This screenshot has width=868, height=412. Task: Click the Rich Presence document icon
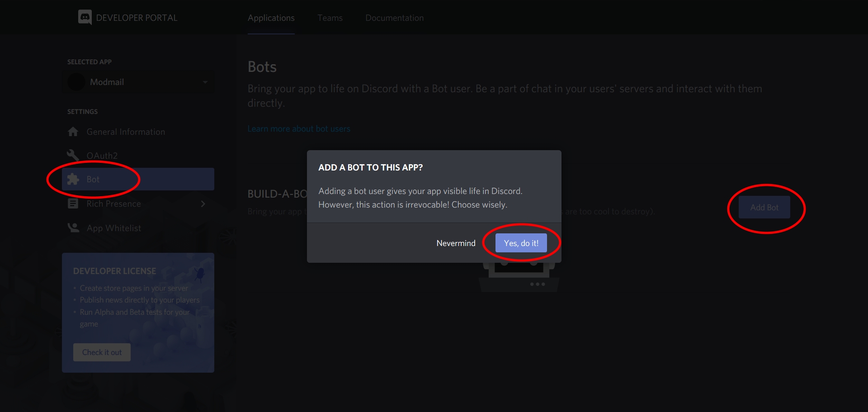73,204
